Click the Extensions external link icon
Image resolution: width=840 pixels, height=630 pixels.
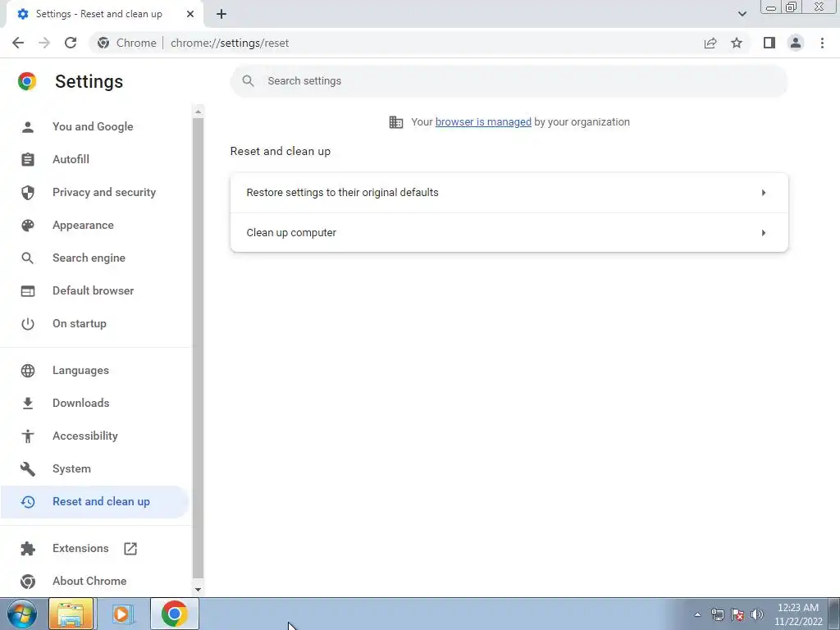point(130,548)
